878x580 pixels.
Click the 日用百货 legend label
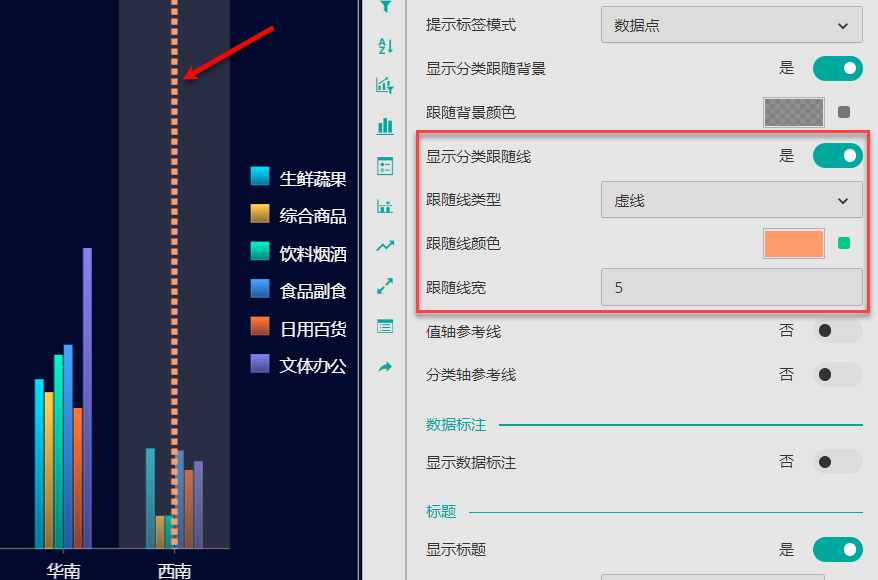point(313,329)
